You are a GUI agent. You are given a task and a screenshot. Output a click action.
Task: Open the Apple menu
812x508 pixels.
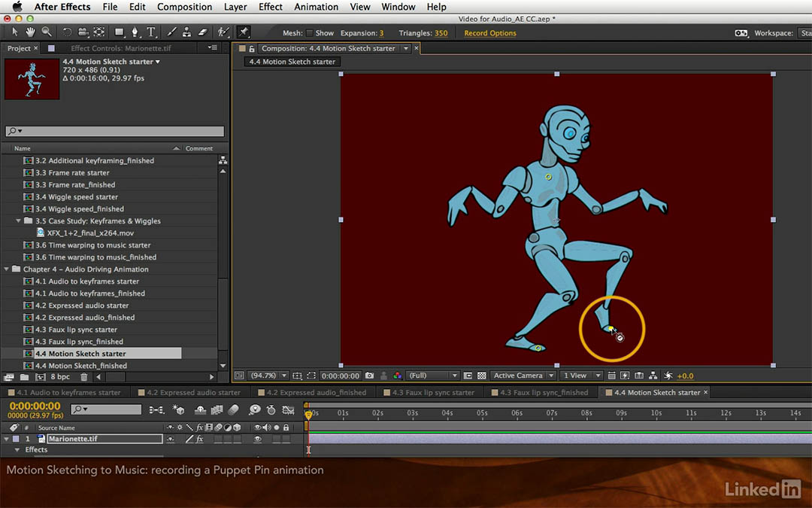(17, 6)
